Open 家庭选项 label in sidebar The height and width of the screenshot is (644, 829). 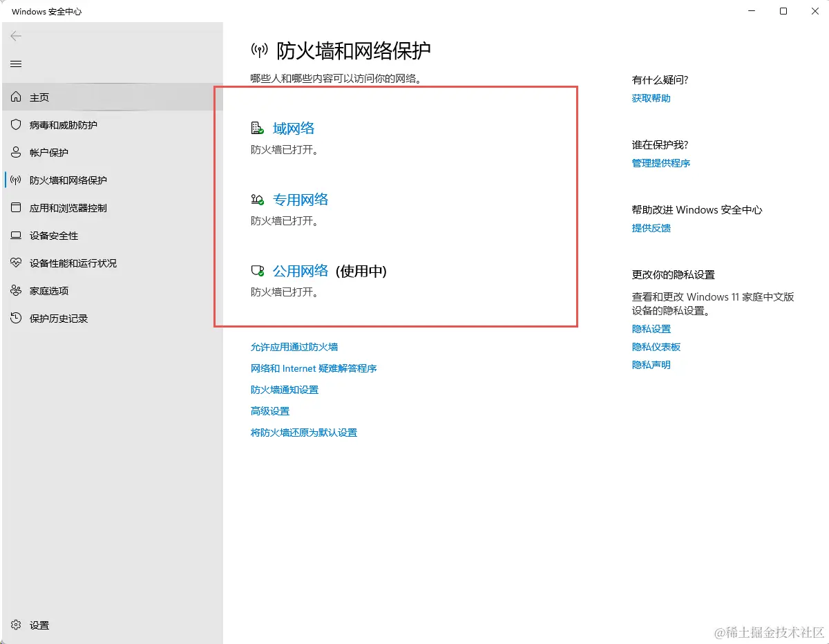(x=49, y=291)
